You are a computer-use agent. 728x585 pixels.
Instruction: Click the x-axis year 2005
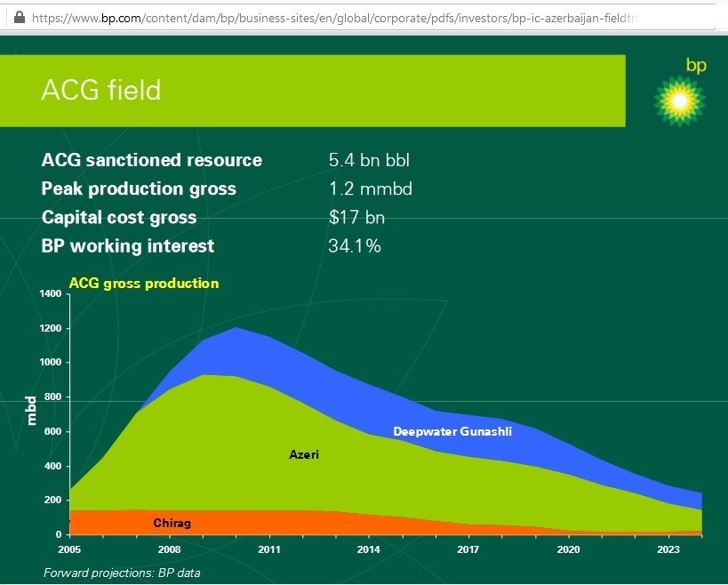pyautogui.click(x=69, y=549)
